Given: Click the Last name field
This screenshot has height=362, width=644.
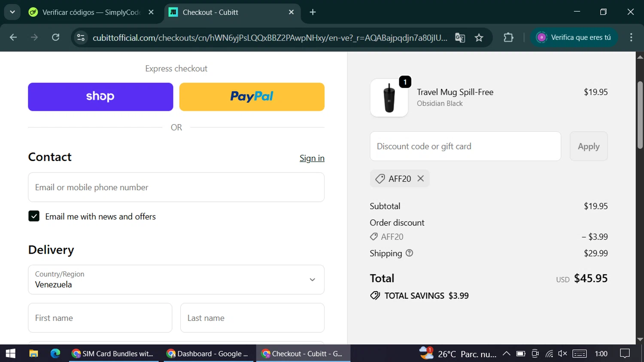Looking at the screenshot, I should coord(252,318).
